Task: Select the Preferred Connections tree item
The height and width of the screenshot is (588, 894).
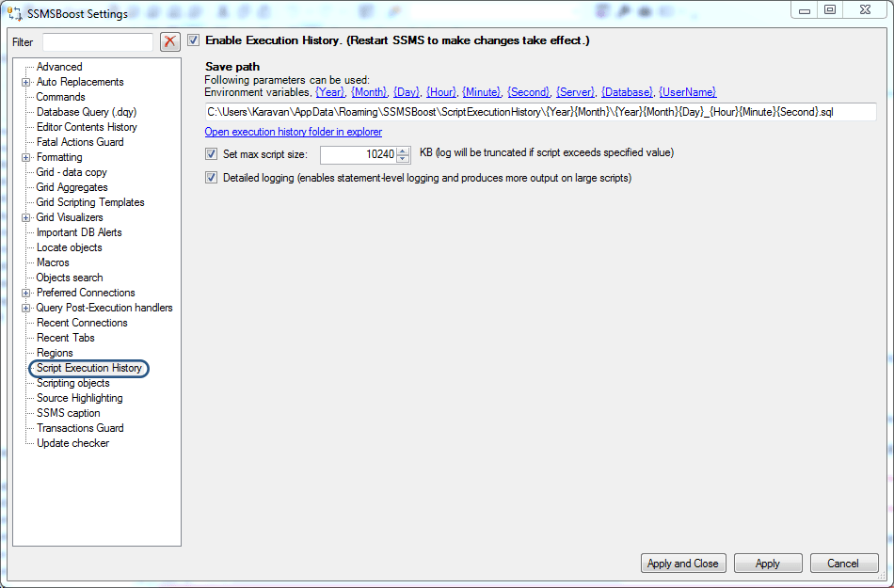Action: pos(86,293)
